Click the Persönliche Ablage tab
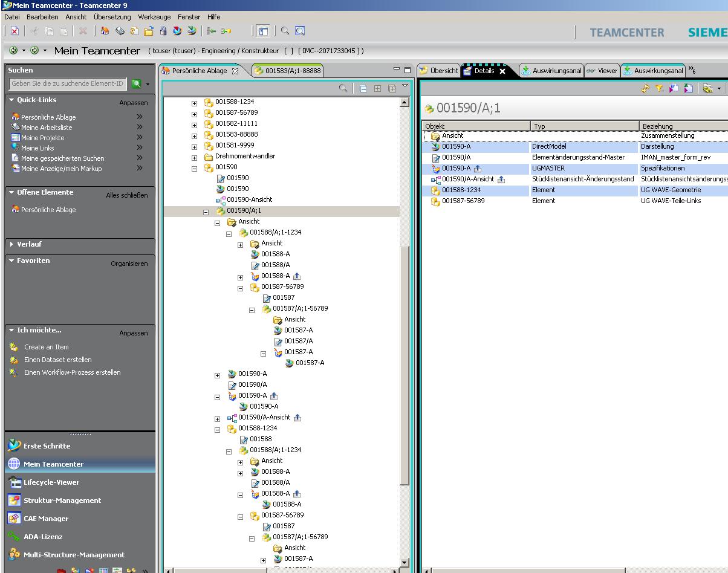Viewport: 728px width, 573px height. point(200,71)
